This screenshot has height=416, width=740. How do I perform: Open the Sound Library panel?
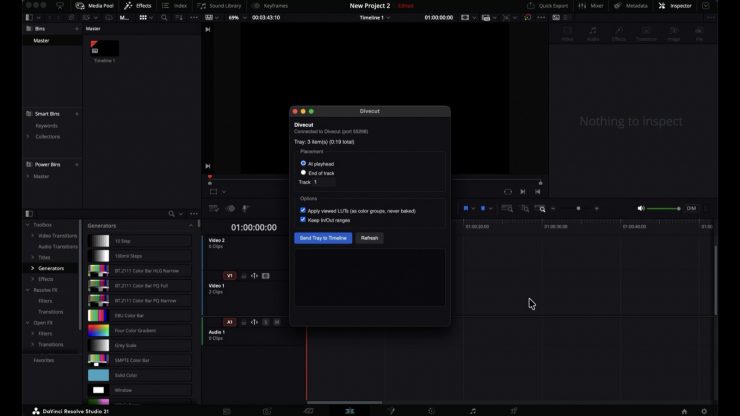(x=219, y=6)
